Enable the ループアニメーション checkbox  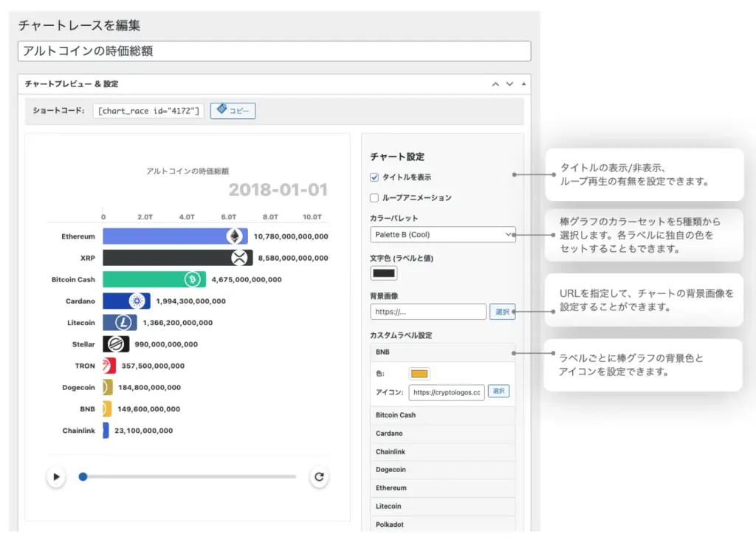coord(374,198)
